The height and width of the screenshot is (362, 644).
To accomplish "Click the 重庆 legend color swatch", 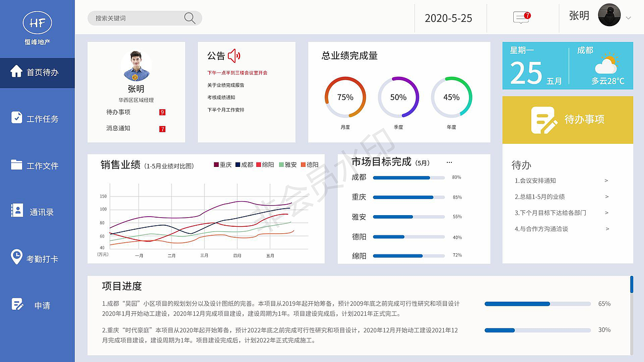I will pyautogui.click(x=216, y=164).
